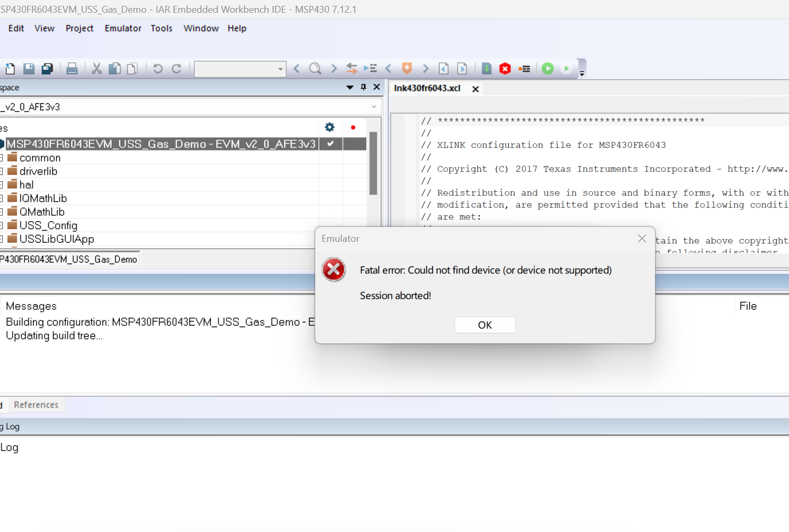Click the Cut scissors icon
The height and width of the screenshot is (532, 789).
tap(96, 69)
